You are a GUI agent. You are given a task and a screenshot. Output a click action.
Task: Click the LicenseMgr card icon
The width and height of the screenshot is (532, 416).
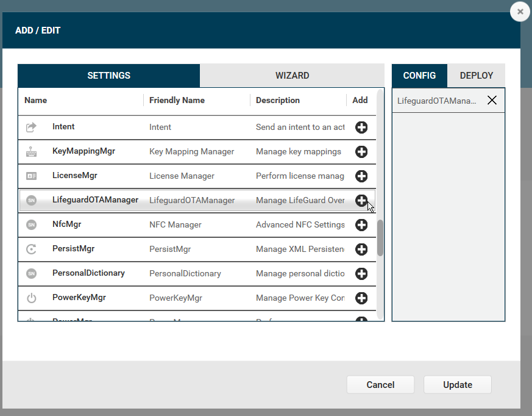[x=32, y=176]
